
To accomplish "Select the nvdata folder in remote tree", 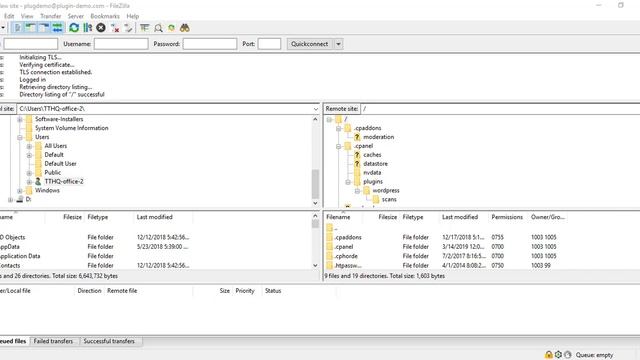I will [x=372, y=173].
